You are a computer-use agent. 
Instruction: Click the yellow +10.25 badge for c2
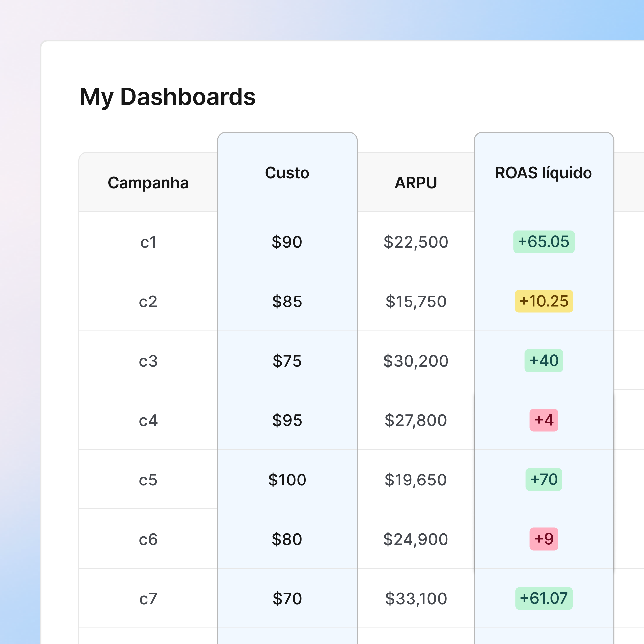(x=543, y=301)
